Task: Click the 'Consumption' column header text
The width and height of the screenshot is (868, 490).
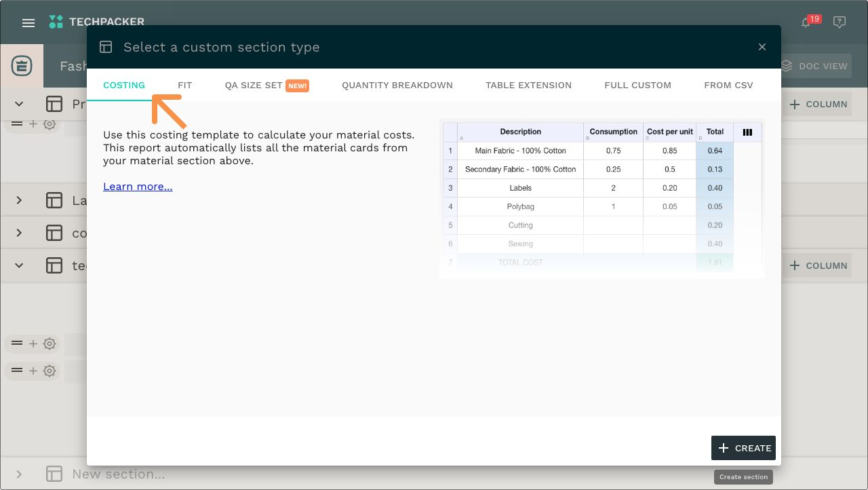Action: (613, 132)
